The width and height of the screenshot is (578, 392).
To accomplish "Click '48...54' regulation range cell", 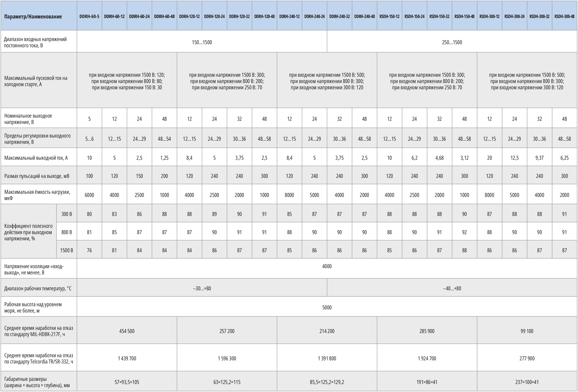I will click(x=164, y=138).
